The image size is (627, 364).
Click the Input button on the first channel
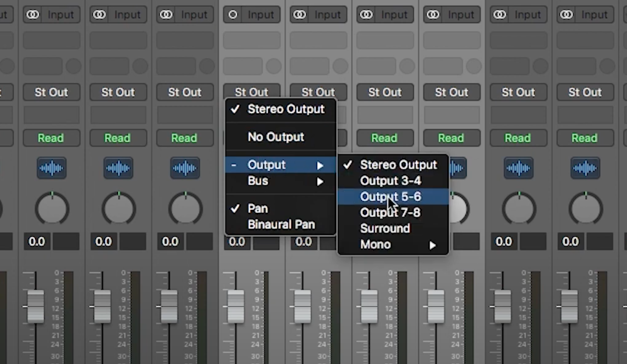(60, 14)
